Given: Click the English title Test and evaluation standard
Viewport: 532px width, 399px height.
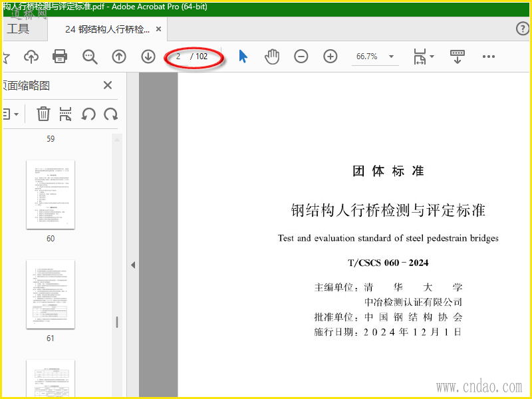Looking at the screenshot, I should (388, 238).
